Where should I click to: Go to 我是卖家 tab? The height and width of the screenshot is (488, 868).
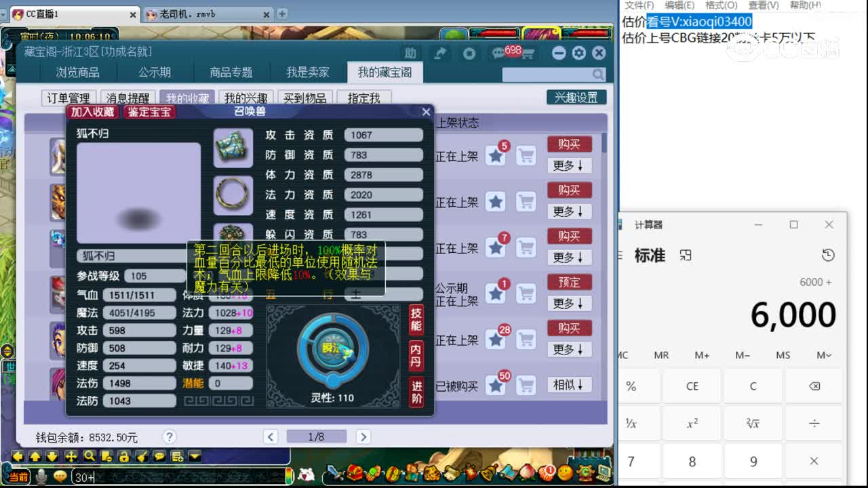pyautogui.click(x=308, y=73)
